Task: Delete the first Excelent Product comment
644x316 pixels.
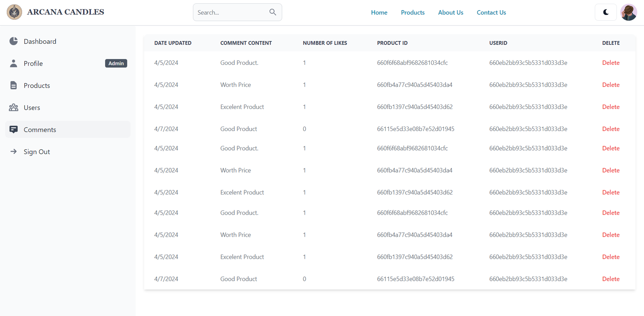Action: point(610,107)
